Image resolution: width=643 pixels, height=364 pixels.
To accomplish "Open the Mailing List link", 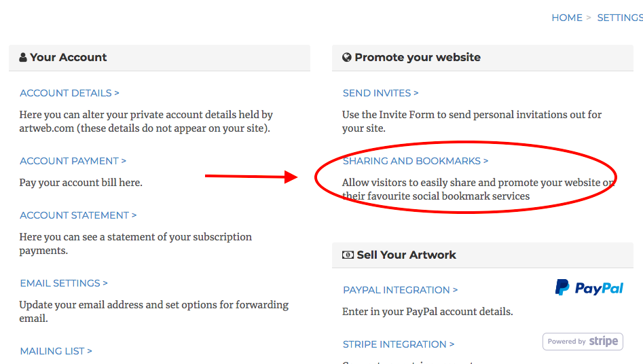I will coord(56,351).
